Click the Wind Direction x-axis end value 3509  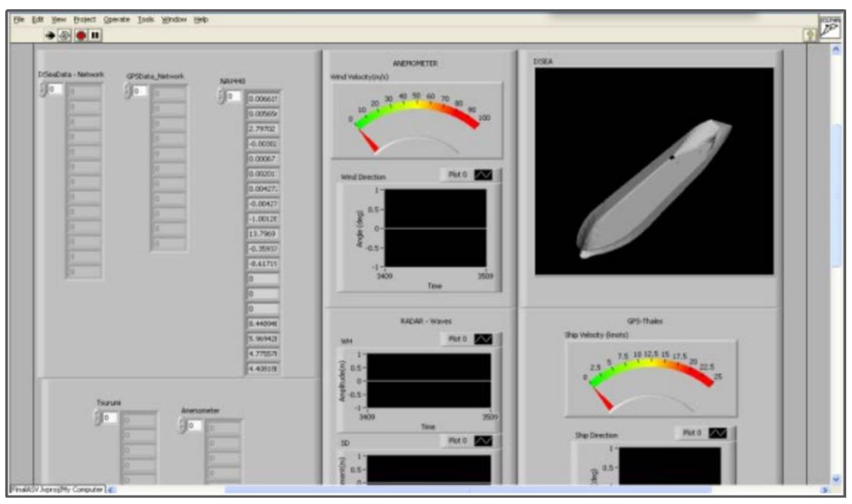(485, 276)
